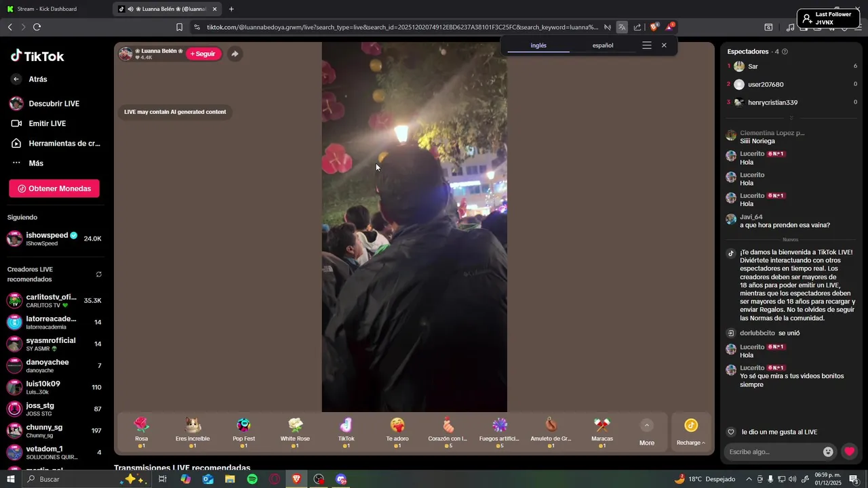The width and height of the screenshot is (868, 488).
Task: Open Windows Start menu
Action: coord(11,479)
